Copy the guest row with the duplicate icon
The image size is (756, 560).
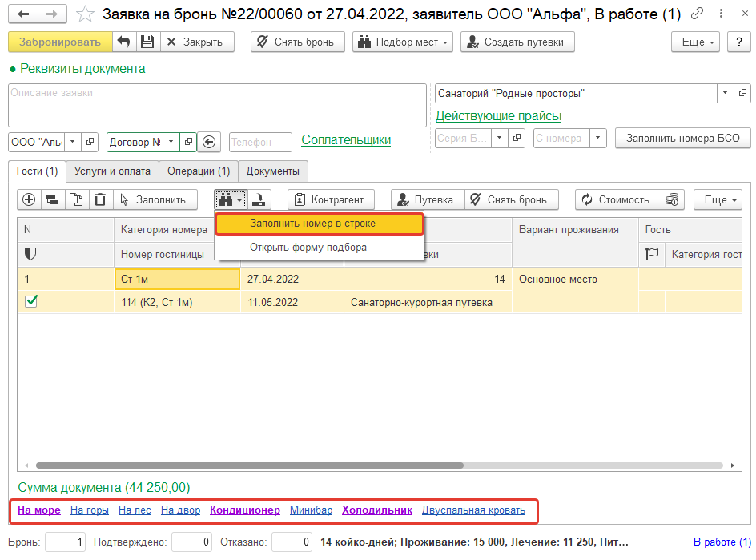coord(76,199)
